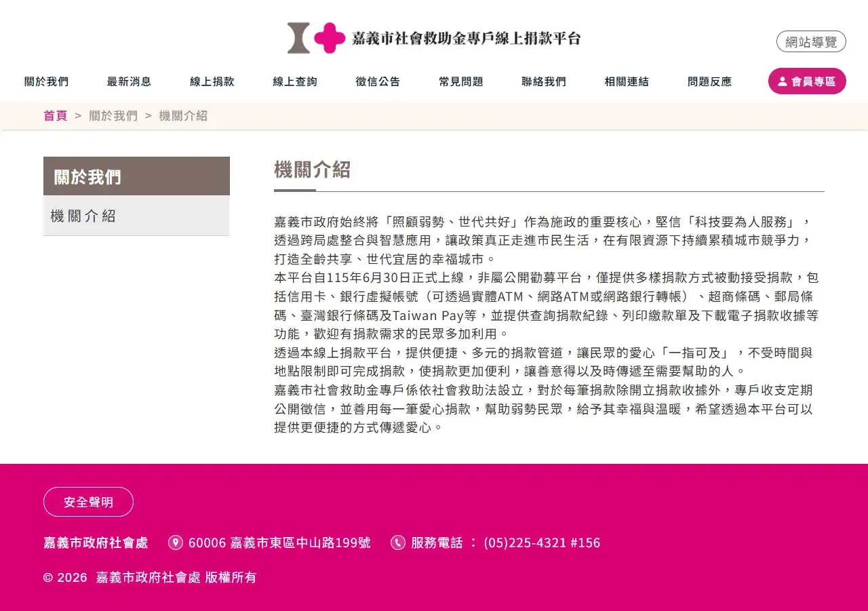Click 關於我們 in the breadcrumb
The height and width of the screenshot is (611, 868).
click(x=113, y=115)
